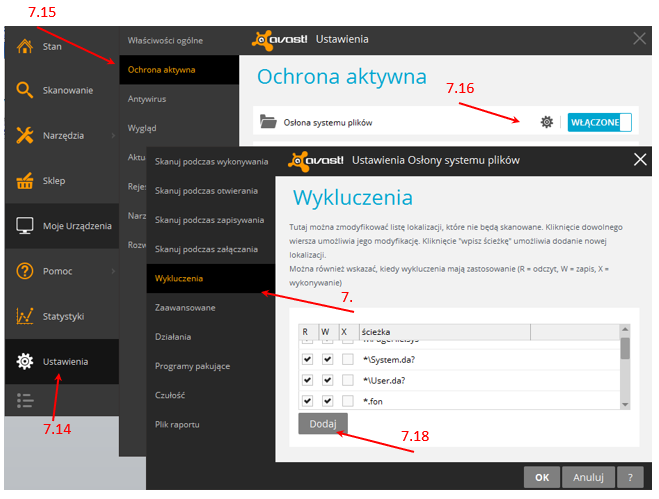Close the Ustawienia window
This screenshot has width=659, height=499.
[640, 39]
